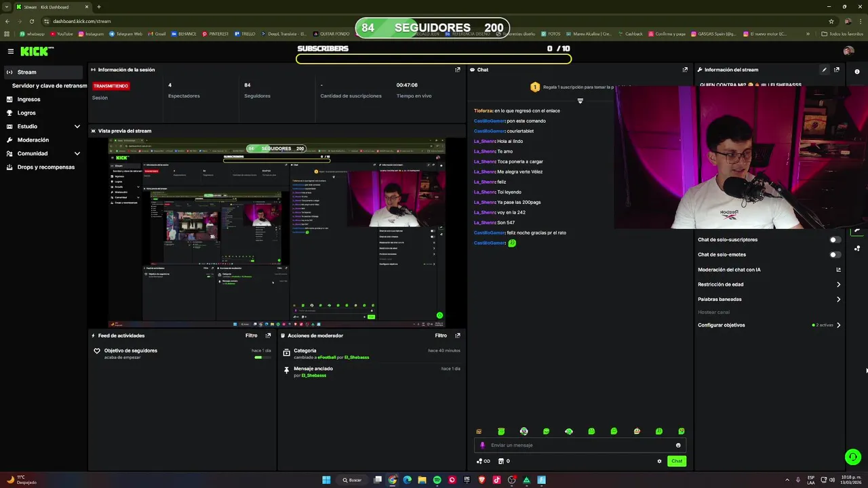Click El_Shebasss link under Mensaje anclado
Image resolution: width=868 pixels, height=488 pixels.
[314, 375]
